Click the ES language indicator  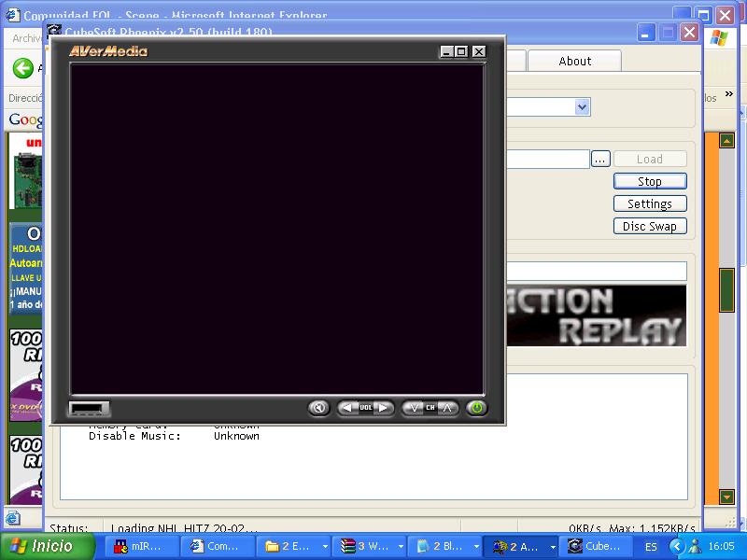(x=651, y=547)
